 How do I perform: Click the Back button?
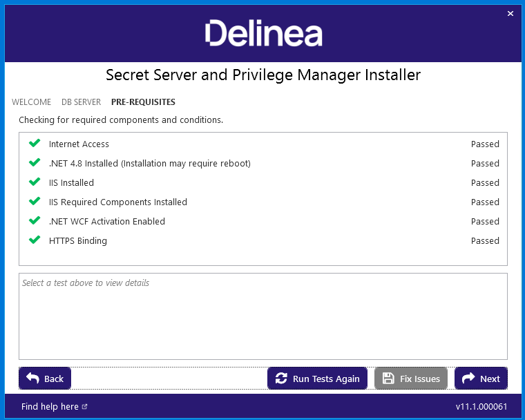(45, 378)
